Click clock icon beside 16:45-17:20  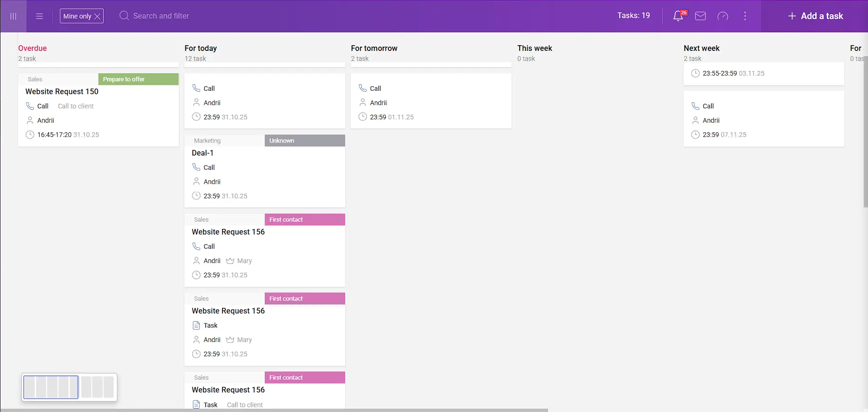(30, 135)
